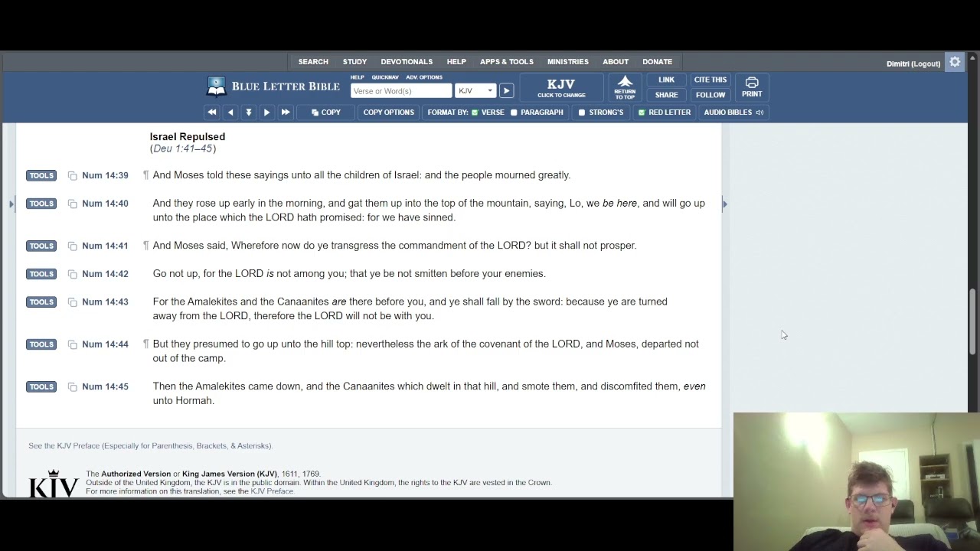Image resolution: width=980 pixels, height=551 pixels.
Task: Open Copy Options
Action: (389, 112)
